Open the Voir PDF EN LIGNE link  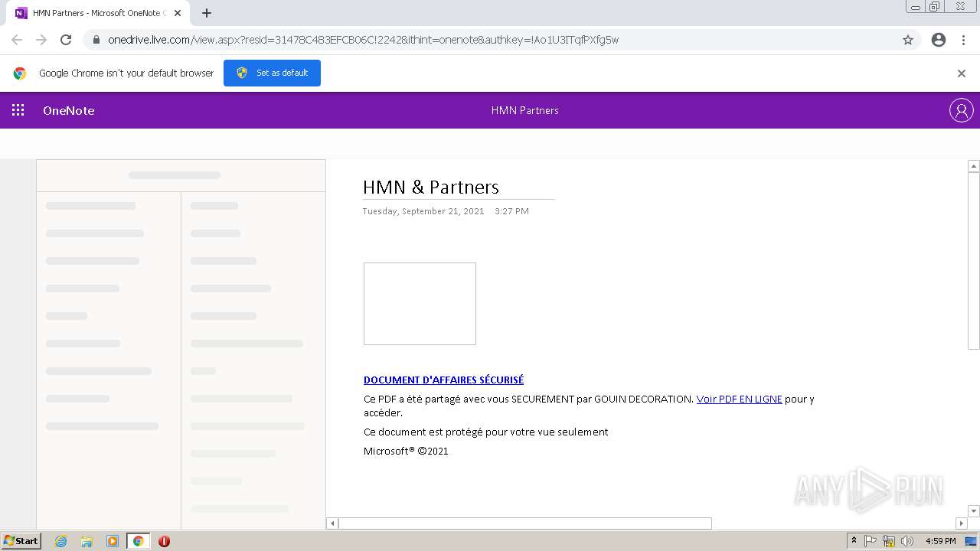coord(740,399)
